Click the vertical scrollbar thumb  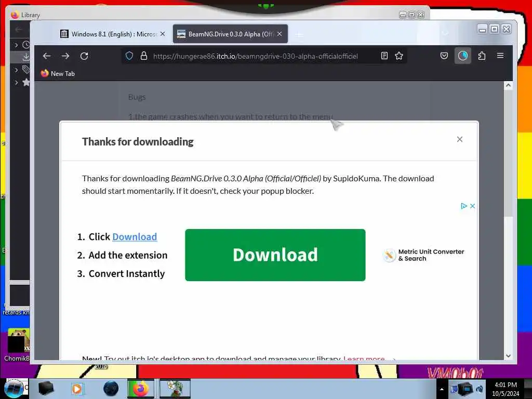click(x=508, y=153)
